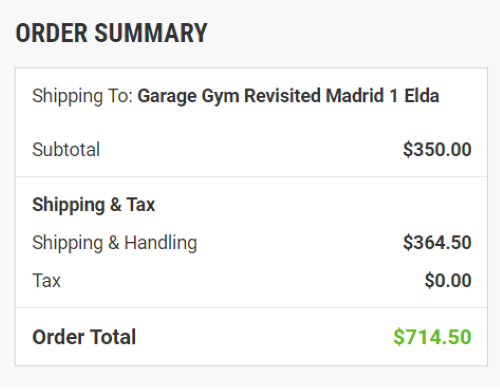Click the $350.00 subtotal amount
Image resolution: width=500 pixels, height=392 pixels.
point(437,149)
